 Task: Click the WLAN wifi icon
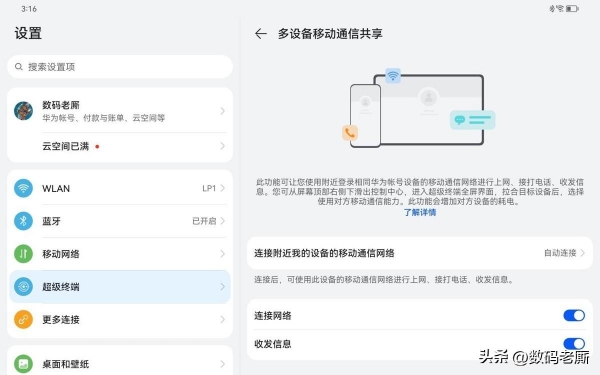23,188
